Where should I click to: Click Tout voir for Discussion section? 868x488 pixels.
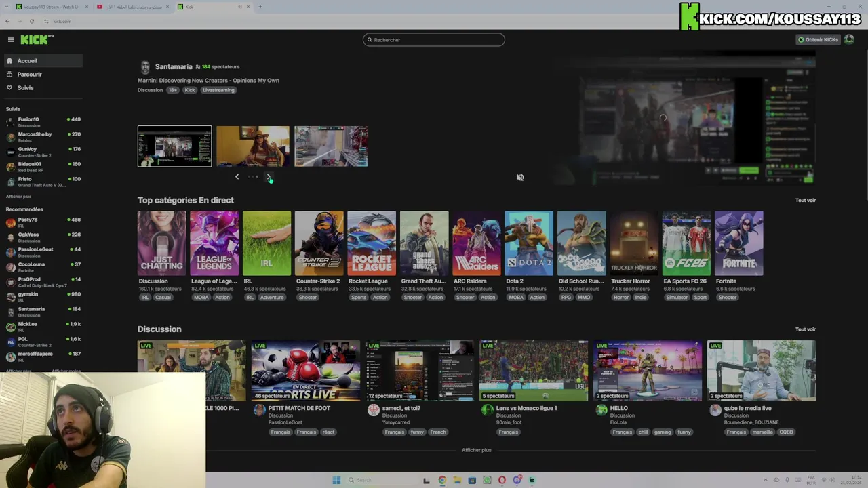[805, 329]
